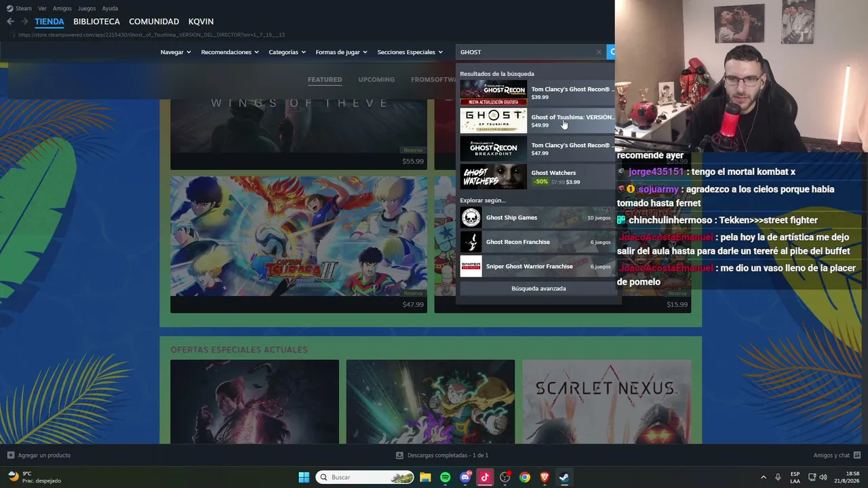This screenshot has height=488, width=868.
Task: Expand the Categorías dropdown
Action: 287,52
